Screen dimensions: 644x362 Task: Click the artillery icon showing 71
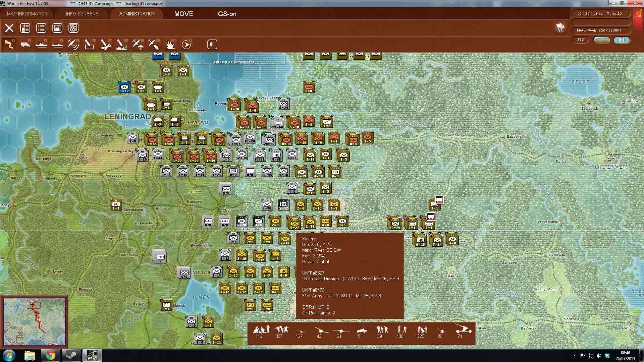(463, 328)
